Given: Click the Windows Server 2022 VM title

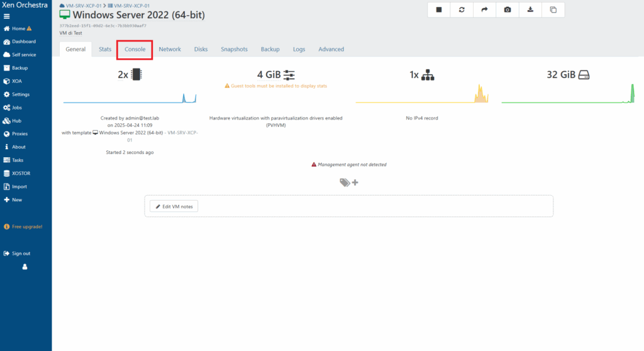Looking at the screenshot, I should [139, 15].
